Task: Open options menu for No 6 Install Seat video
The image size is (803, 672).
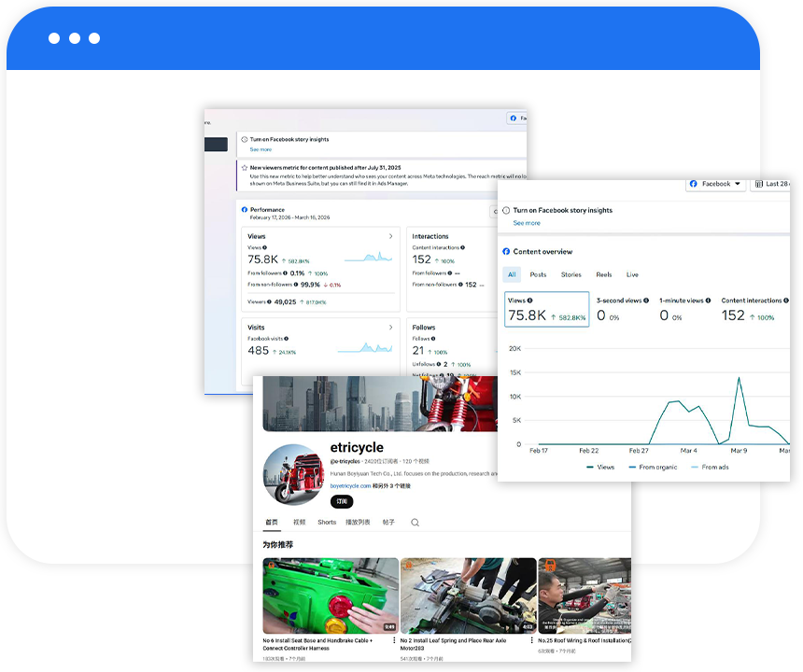Action: [x=394, y=641]
